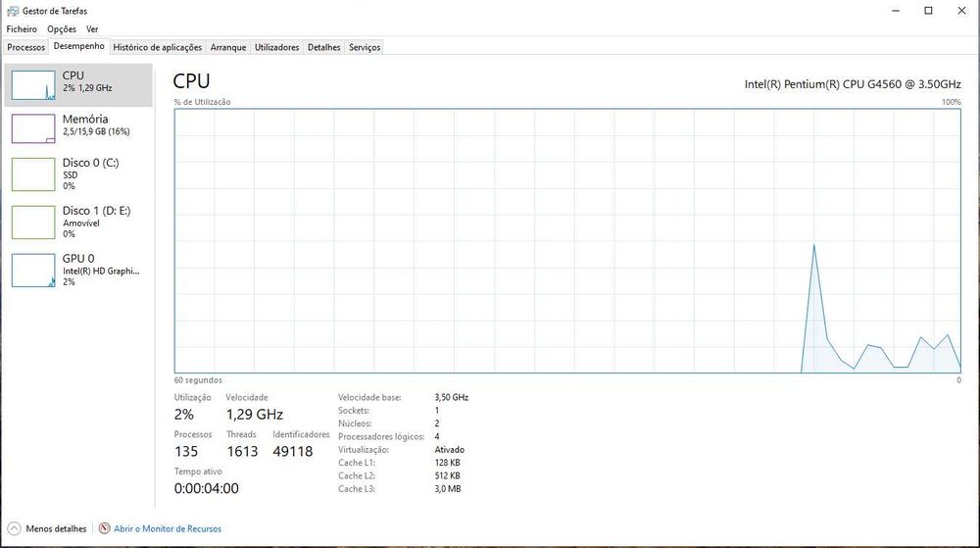Maximize the Gestor de Tarefas window
The image size is (980, 548).
click(928, 11)
